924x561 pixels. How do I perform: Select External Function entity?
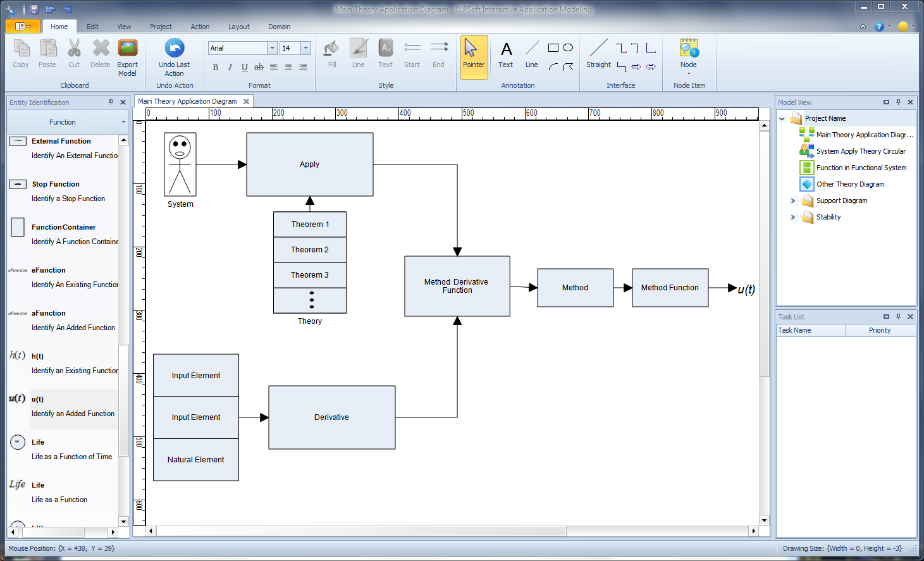[63, 149]
